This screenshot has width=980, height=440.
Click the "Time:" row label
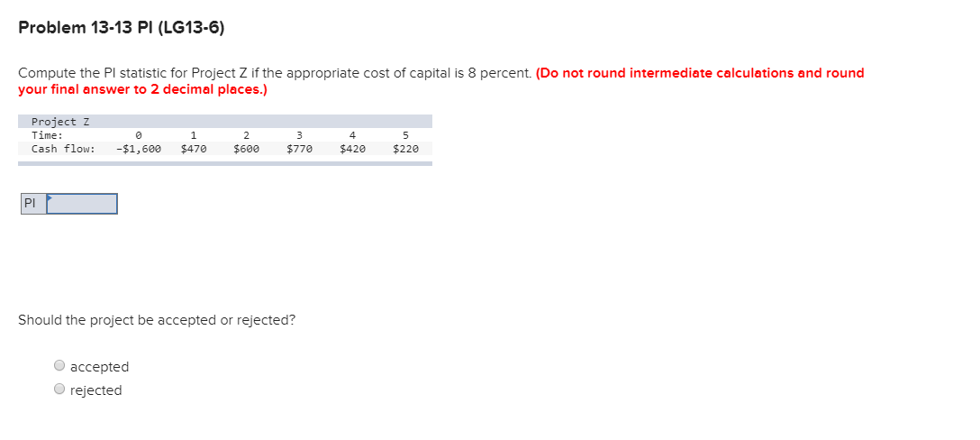point(47,135)
